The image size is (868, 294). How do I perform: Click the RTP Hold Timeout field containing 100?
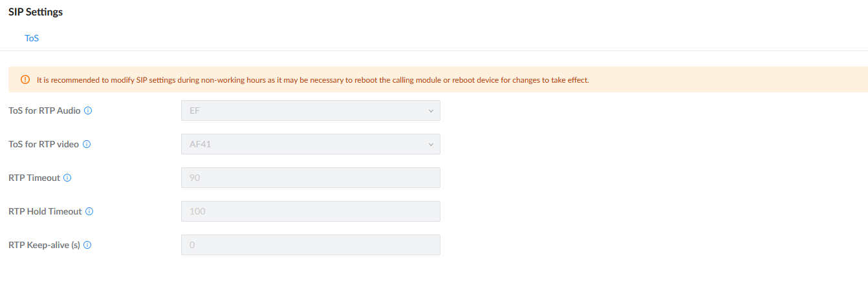pos(310,211)
